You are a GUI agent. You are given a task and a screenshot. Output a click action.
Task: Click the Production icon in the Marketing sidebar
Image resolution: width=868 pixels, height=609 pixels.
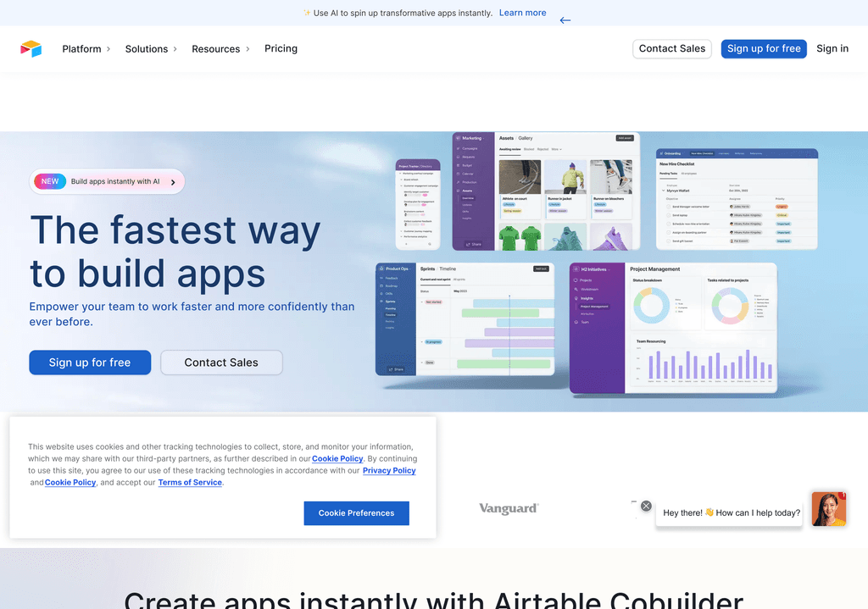(458, 182)
